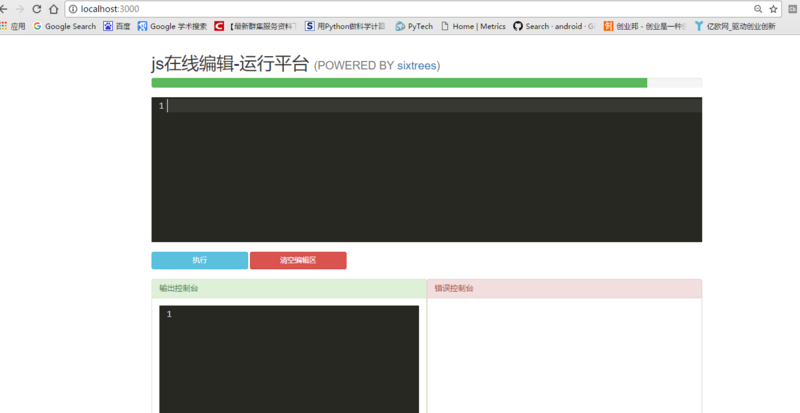The image size is (800, 413).
Task: Open the browser home page icon
Action: coord(54,9)
